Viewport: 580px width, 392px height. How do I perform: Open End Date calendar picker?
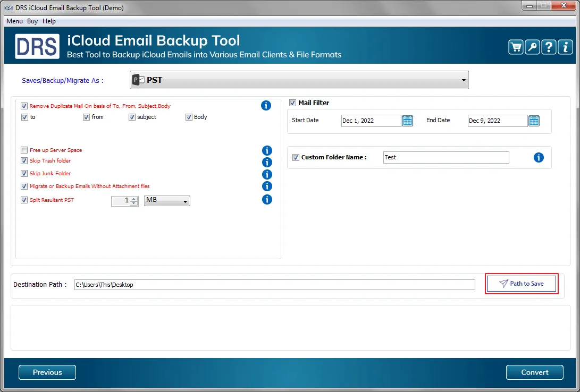click(x=534, y=121)
